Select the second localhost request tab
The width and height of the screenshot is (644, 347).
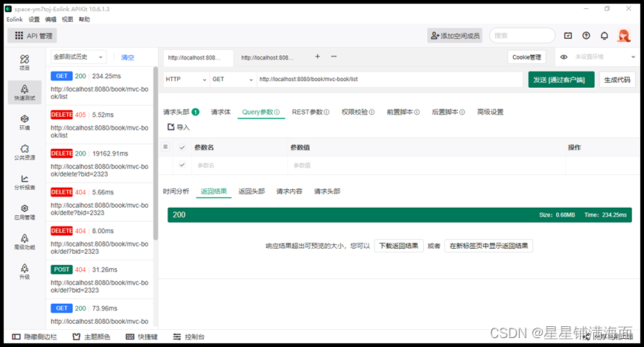coord(267,57)
